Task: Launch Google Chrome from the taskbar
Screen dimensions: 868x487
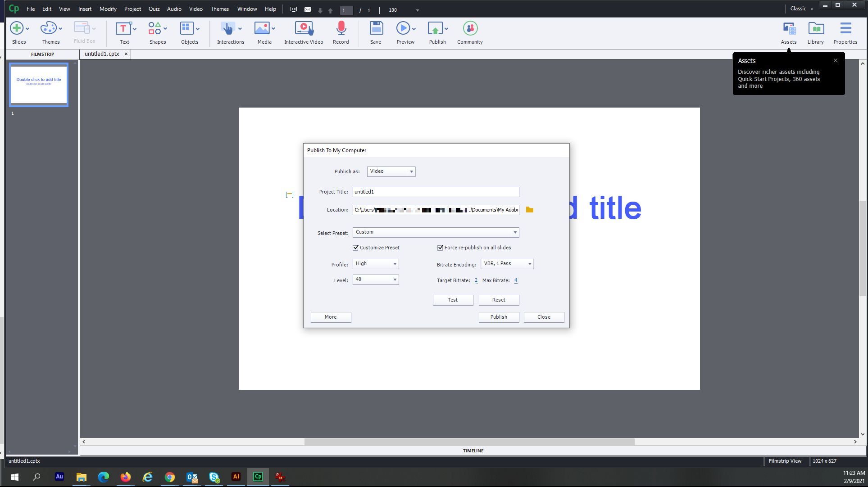Action: tap(169, 477)
